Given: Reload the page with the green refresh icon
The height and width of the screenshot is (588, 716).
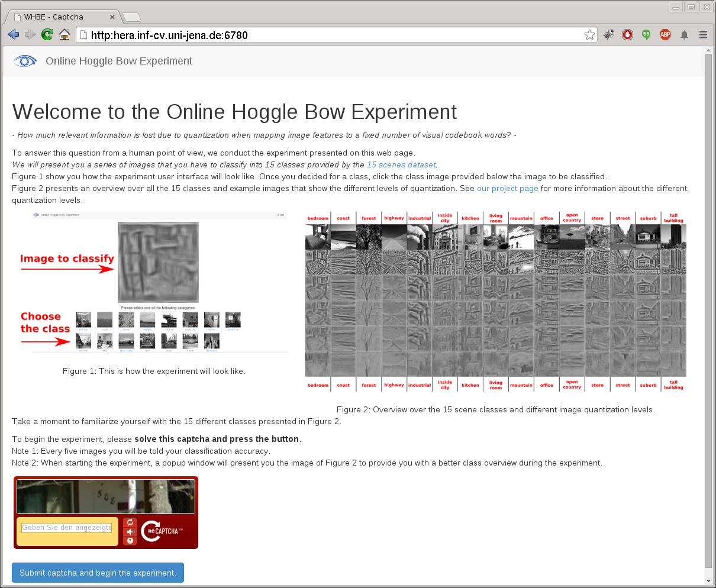Looking at the screenshot, I should [x=47, y=35].
